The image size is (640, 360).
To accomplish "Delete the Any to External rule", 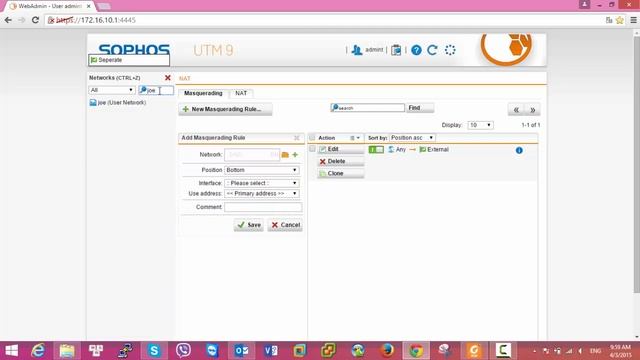I will coord(340,162).
